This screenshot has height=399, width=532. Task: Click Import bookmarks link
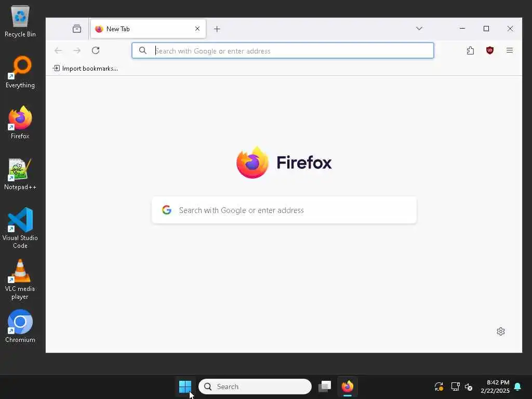coord(85,69)
